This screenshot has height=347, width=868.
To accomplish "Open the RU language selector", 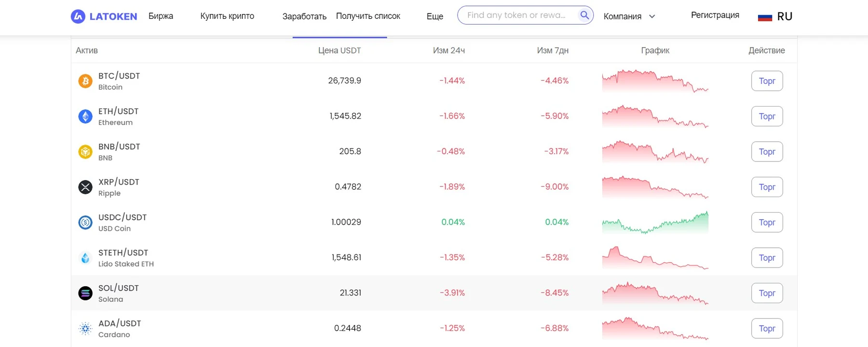I will 775,16.
